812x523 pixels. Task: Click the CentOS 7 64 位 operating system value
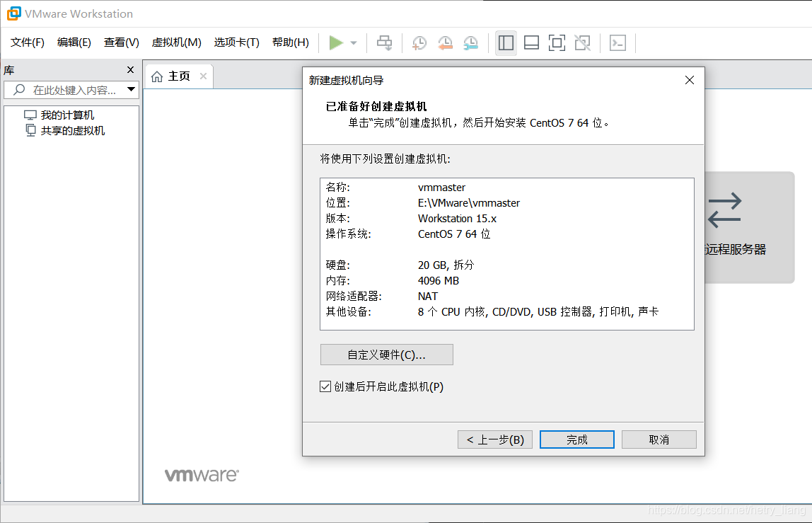tap(454, 234)
